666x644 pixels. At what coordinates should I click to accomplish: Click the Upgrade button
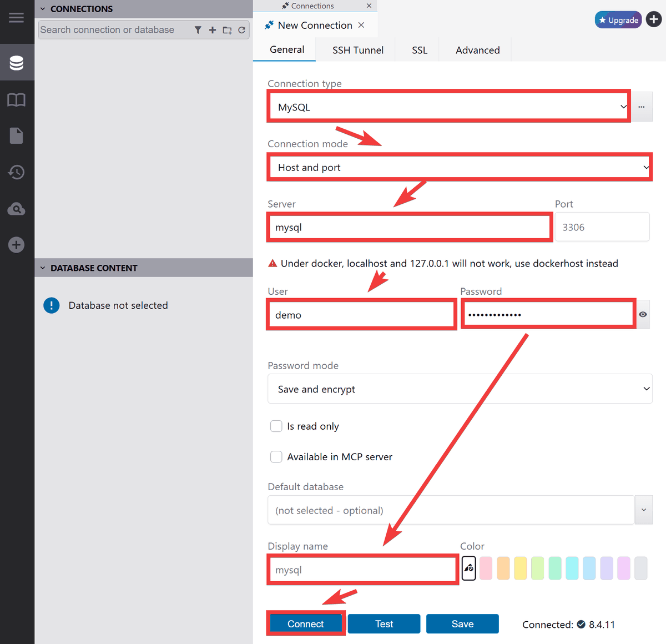618,20
